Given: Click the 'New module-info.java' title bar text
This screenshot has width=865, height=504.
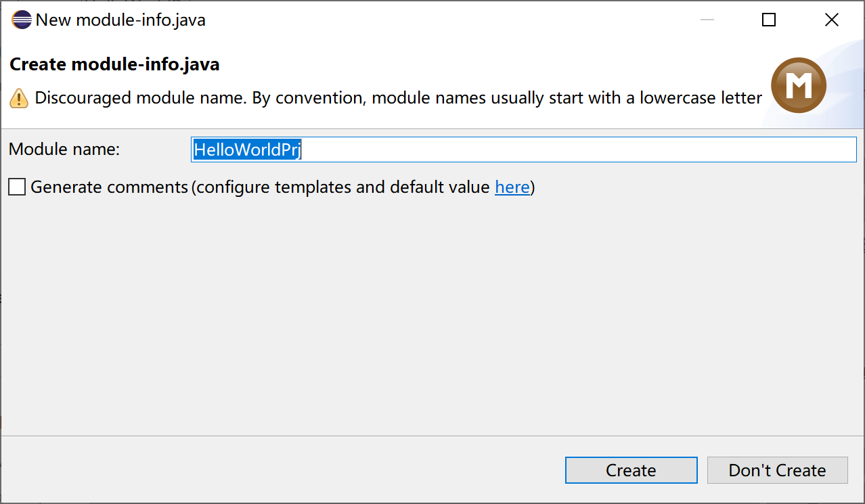Looking at the screenshot, I should click(x=120, y=20).
